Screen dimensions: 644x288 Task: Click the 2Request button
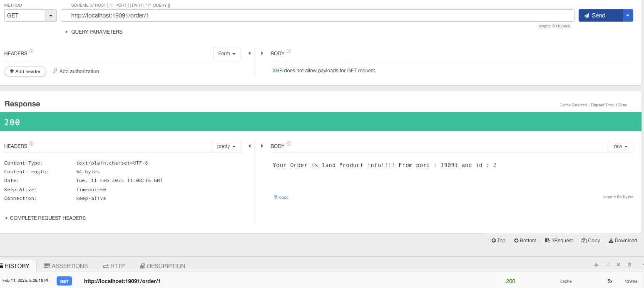(x=559, y=241)
